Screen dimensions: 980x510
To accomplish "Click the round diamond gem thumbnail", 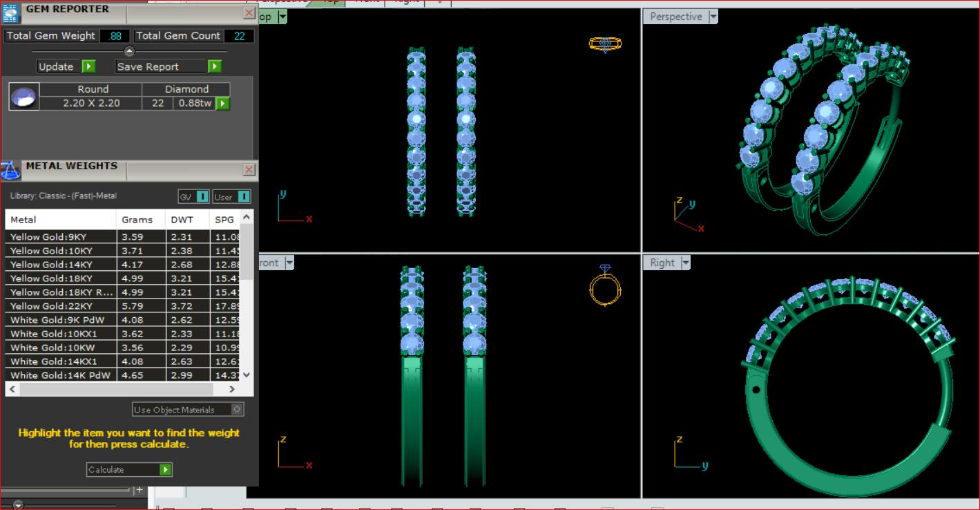I will tap(23, 97).
